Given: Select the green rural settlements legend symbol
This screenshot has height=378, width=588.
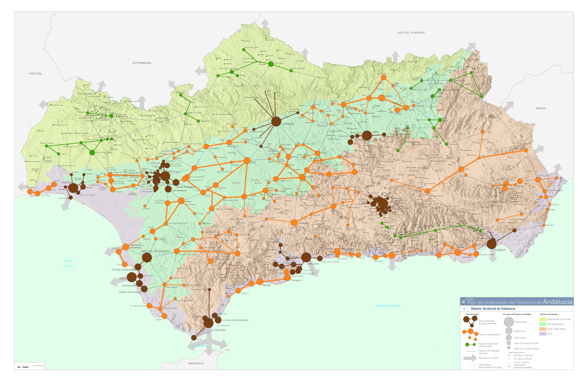Looking at the screenshot, I should point(470,344).
